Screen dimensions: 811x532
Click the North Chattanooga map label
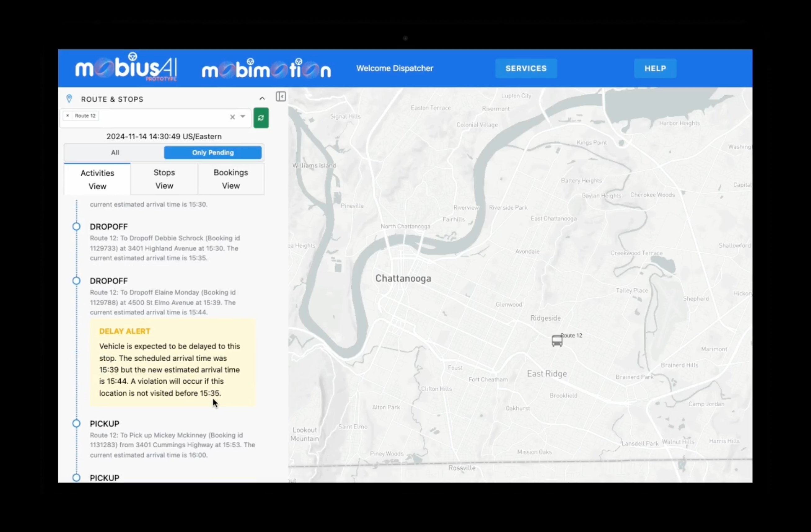click(x=405, y=226)
